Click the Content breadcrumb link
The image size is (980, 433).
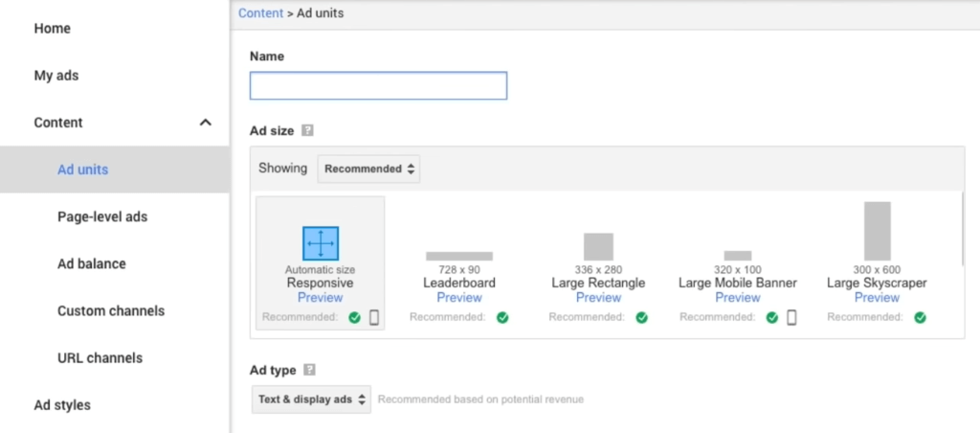click(x=259, y=13)
